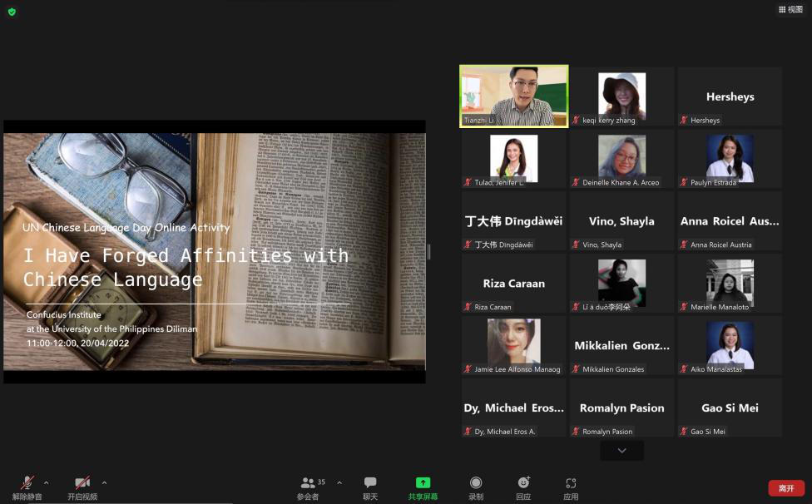
Task: Open the 视图 view menu
Action: (x=795, y=10)
